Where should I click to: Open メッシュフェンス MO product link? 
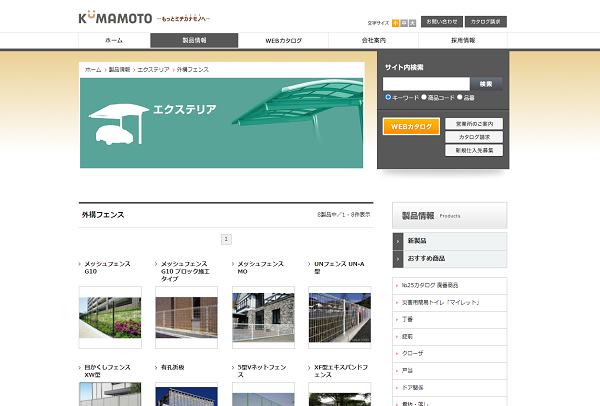pos(261,267)
